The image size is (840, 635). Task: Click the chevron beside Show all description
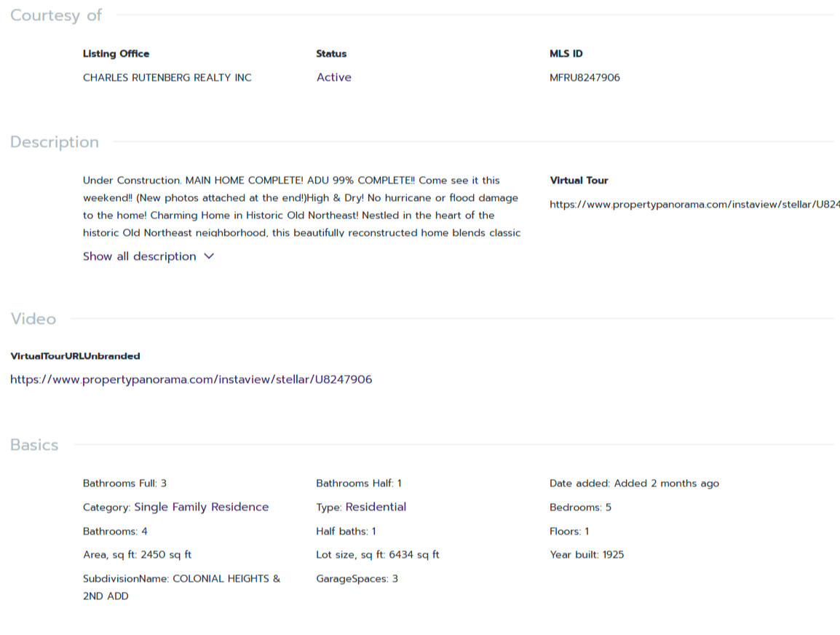click(209, 256)
